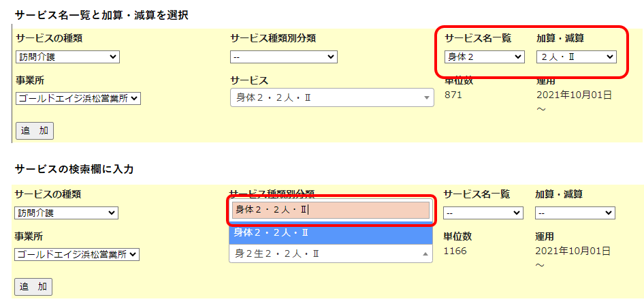Open lower section's サービスの種類 dropdown
This screenshot has height=308, width=644.
[x=67, y=213]
